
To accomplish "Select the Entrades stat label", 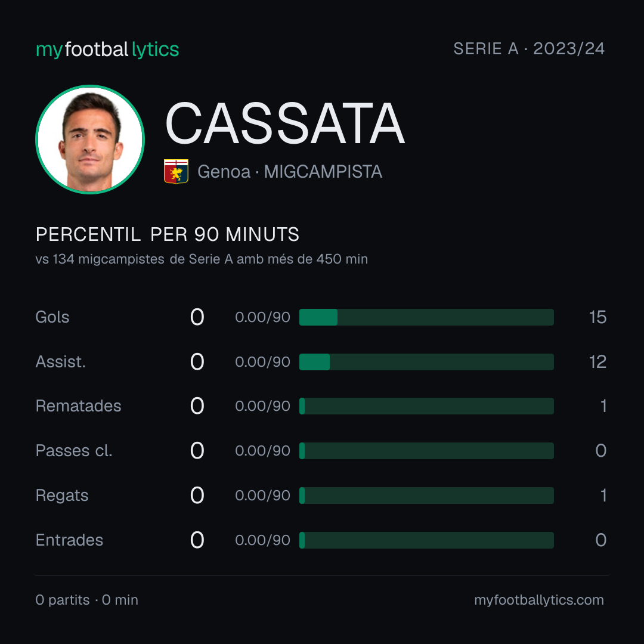I will pyautogui.click(x=69, y=540).
